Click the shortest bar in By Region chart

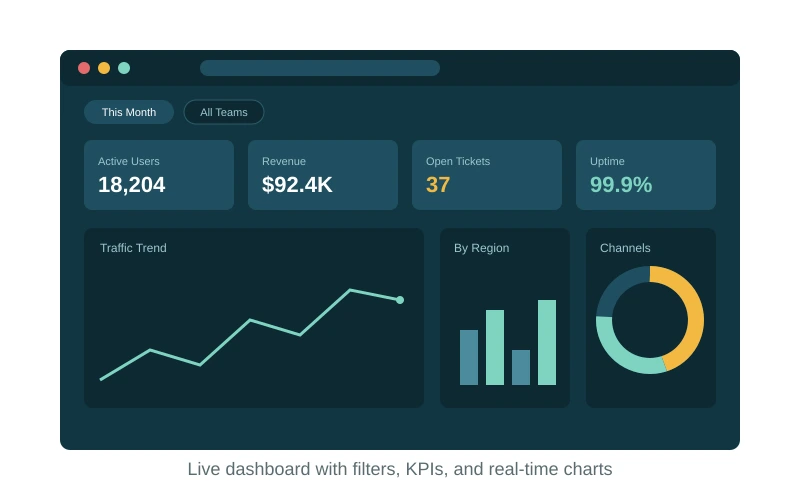tap(521, 367)
